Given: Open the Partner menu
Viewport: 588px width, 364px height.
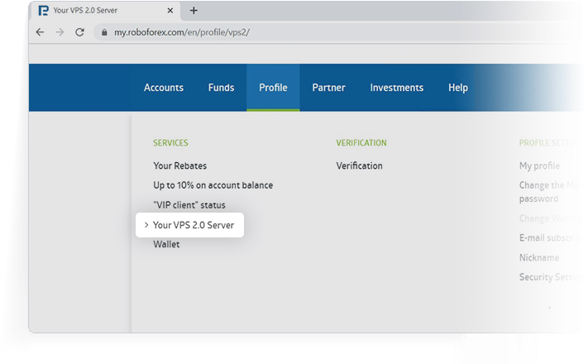Looking at the screenshot, I should coord(328,88).
